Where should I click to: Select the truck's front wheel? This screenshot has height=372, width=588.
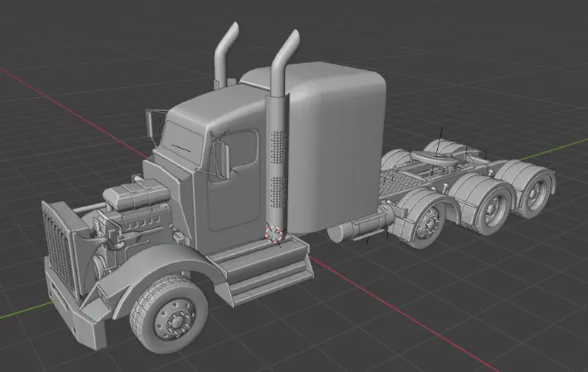click(x=169, y=313)
